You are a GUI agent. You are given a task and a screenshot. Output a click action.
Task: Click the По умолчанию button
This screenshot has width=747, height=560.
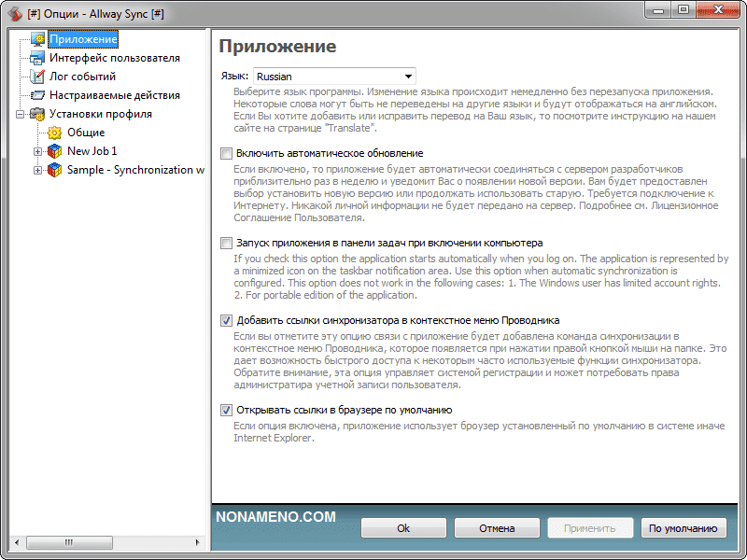(x=684, y=528)
